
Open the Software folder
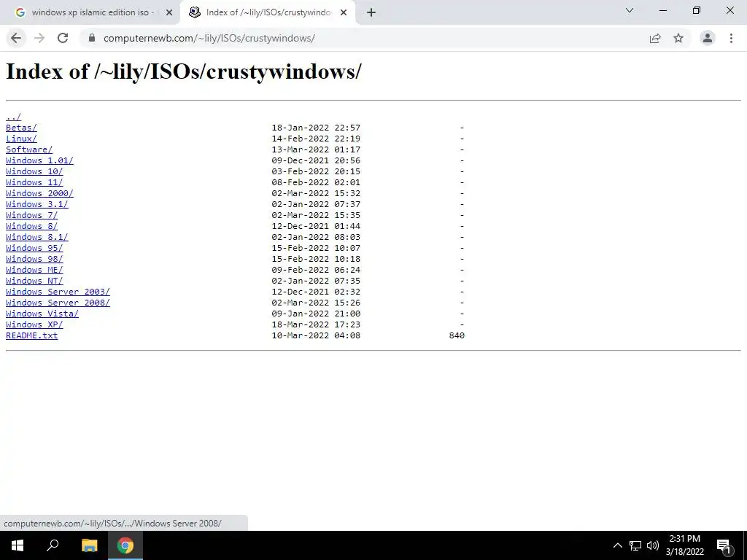(29, 149)
